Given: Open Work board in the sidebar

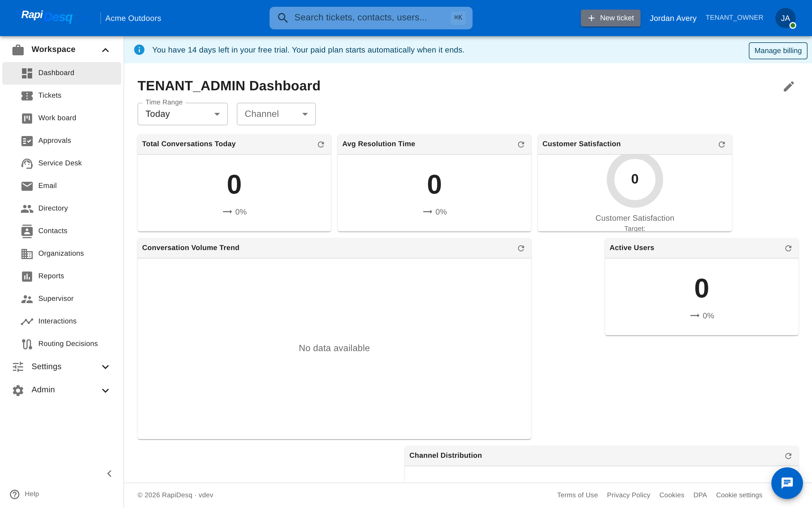Looking at the screenshot, I should 62,118.
